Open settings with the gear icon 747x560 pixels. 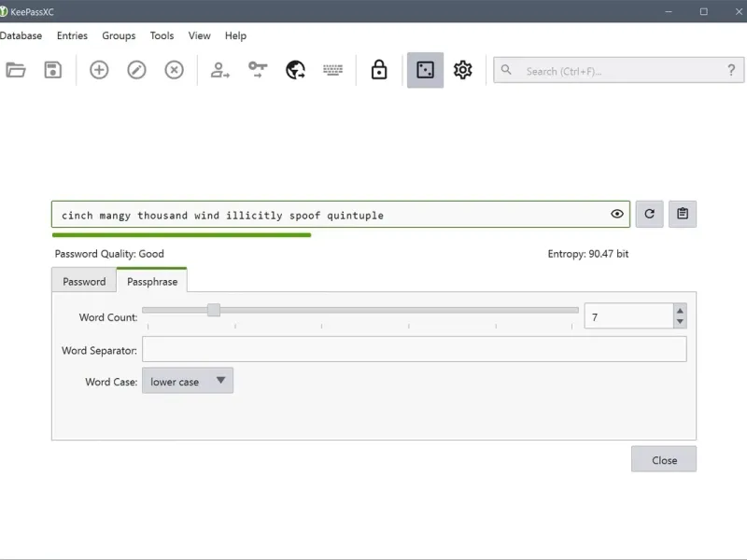point(462,70)
